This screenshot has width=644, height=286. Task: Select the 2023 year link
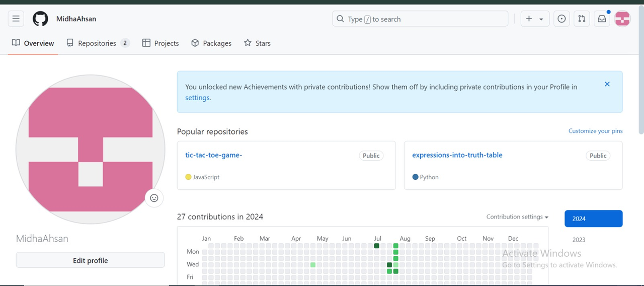579,240
